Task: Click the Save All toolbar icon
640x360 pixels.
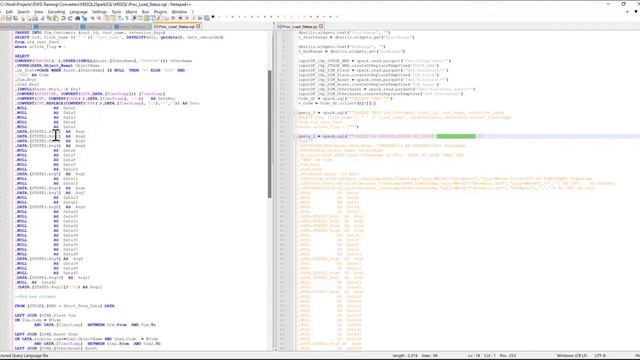Action: point(15,18)
